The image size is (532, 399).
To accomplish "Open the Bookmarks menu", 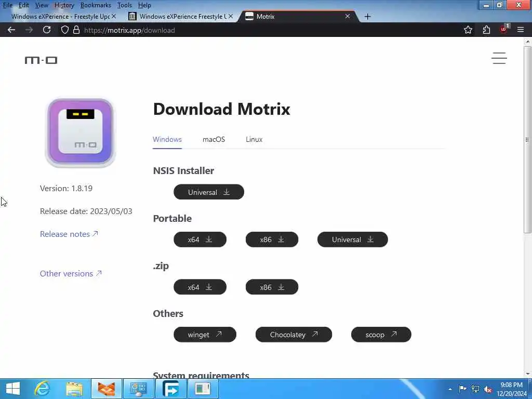I will [x=96, y=5].
